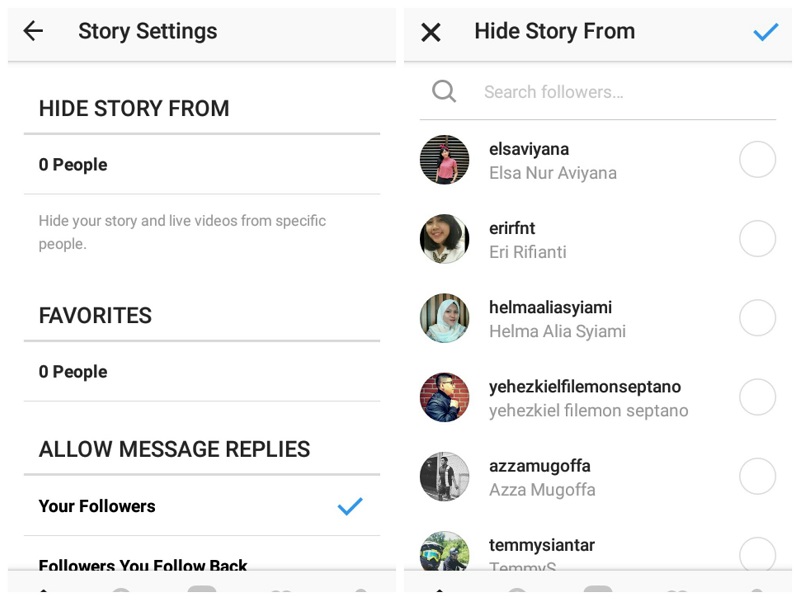The width and height of the screenshot is (800, 600).
Task: Choose Your Followers for message replies
Action: pyautogui.click(x=200, y=506)
